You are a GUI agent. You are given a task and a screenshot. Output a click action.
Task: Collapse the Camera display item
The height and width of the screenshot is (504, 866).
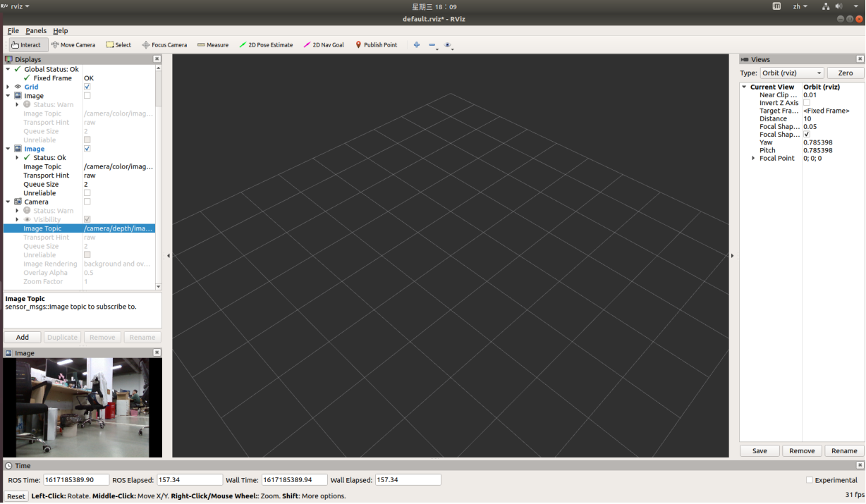pos(8,202)
